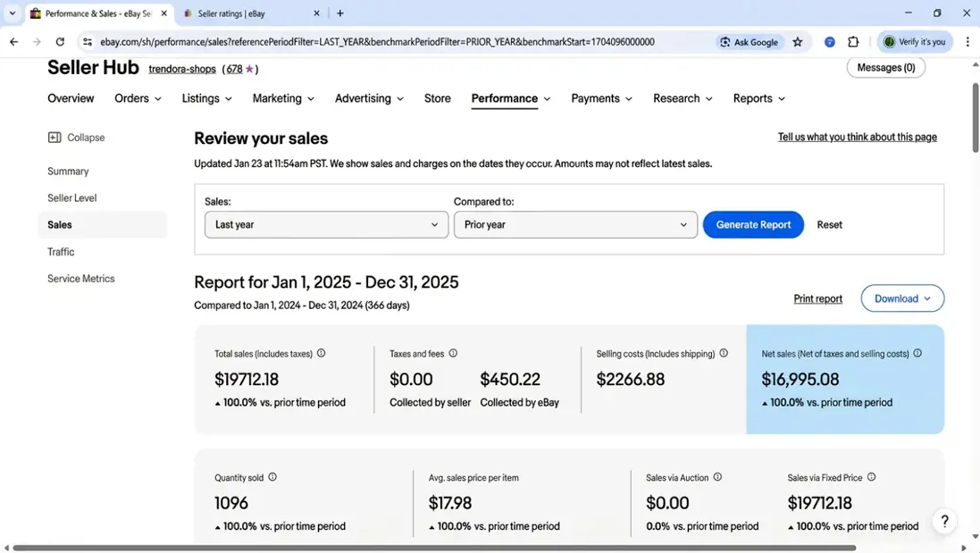The height and width of the screenshot is (553, 980).
Task: Open the Messages (0) button
Action: point(885,68)
